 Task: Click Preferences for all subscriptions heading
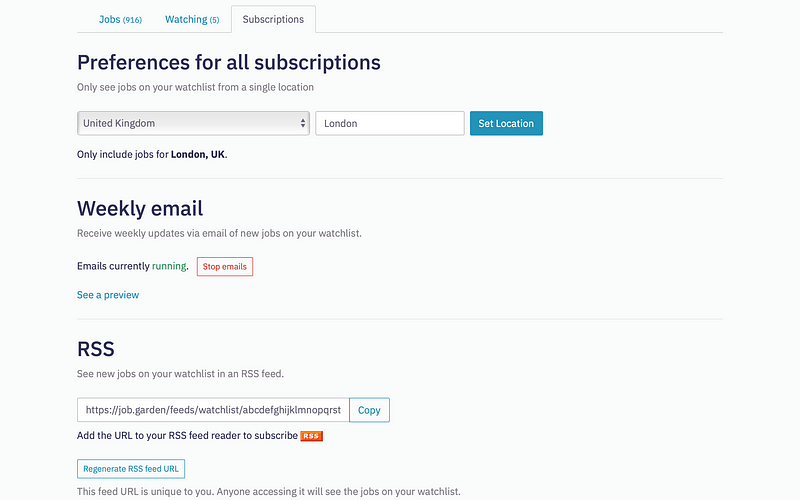pyautogui.click(x=229, y=63)
